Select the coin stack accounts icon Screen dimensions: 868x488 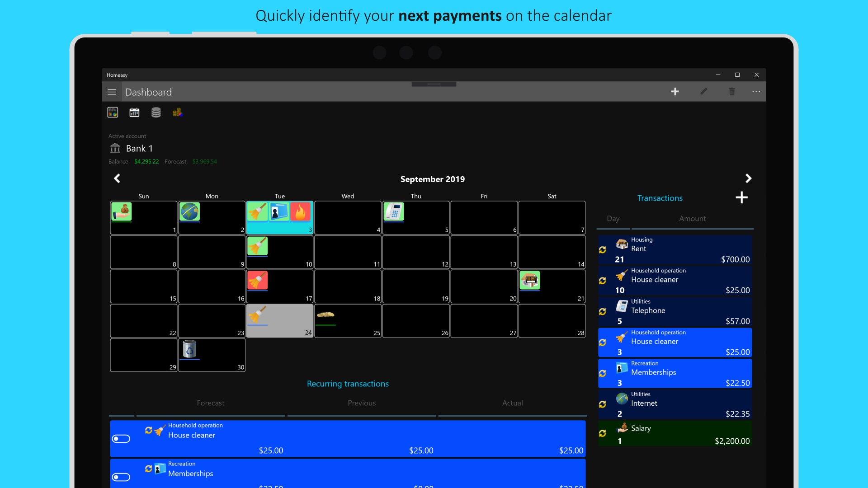pyautogui.click(x=156, y=113)
